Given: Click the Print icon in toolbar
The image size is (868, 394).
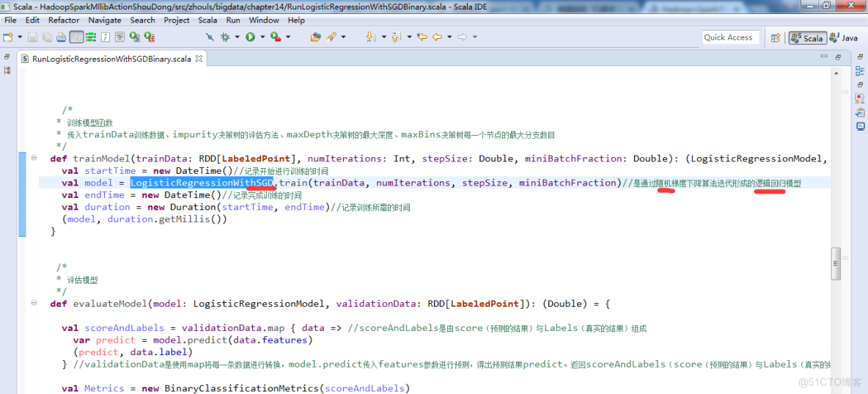Looking at the screenshot, I should tap(62, 37).
